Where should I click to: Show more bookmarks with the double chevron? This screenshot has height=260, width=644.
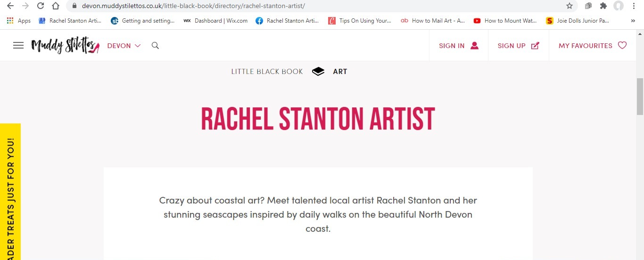633,21
